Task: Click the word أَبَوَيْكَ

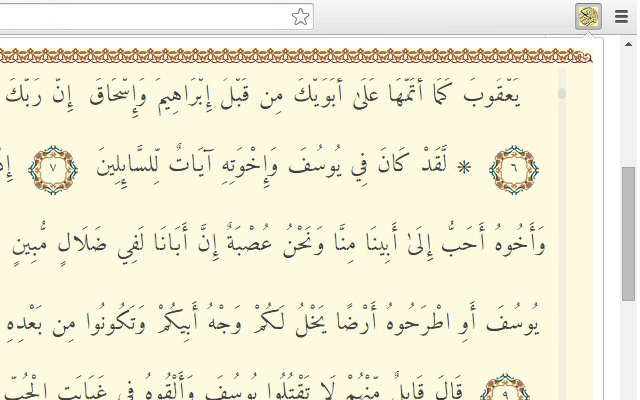Action: [318, 95]
